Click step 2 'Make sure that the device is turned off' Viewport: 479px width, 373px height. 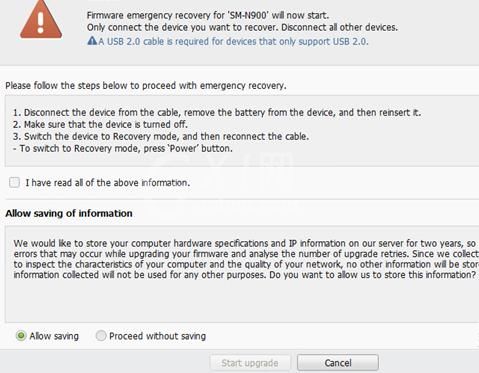[100, 124]
